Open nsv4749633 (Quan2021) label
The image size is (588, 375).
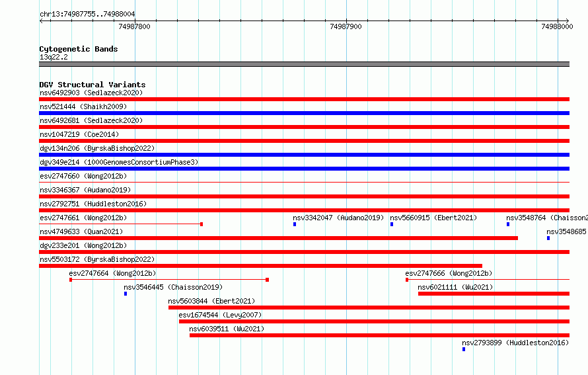pos(81,231)
